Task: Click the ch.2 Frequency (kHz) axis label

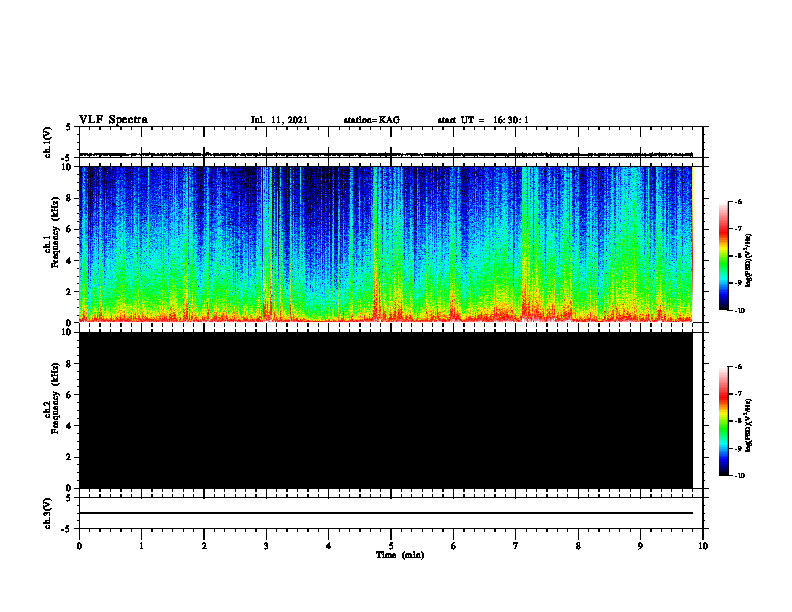Action: click(x=51, y=398)
